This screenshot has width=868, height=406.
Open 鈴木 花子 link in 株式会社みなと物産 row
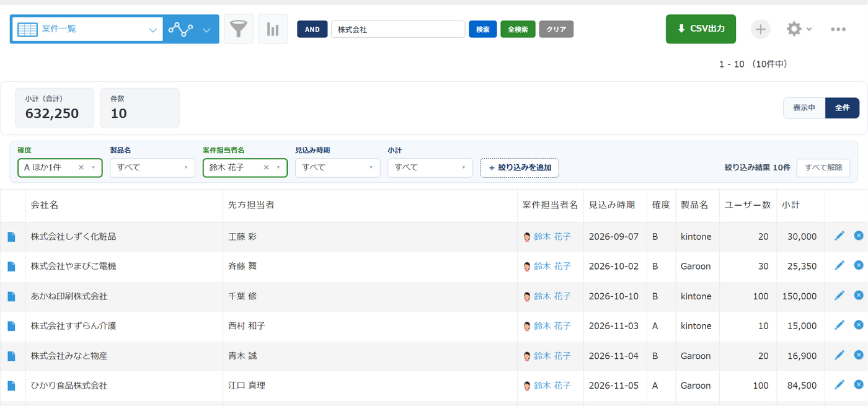point(552,356)
